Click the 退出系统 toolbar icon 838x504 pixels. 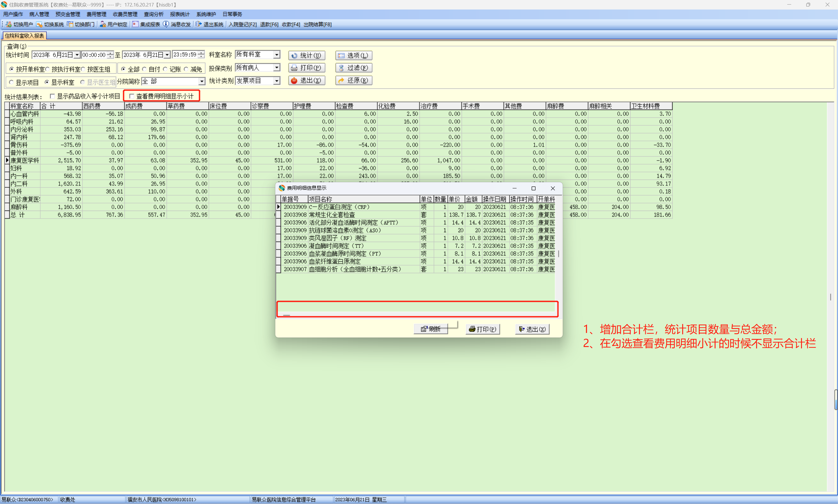(x=198, y=25)
